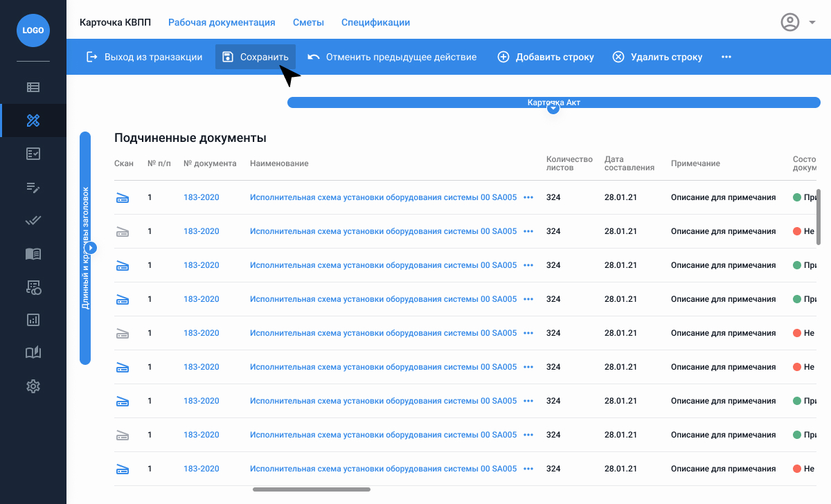
Task: Click the Подчиненные документы heading
Action: coord(190,138)
